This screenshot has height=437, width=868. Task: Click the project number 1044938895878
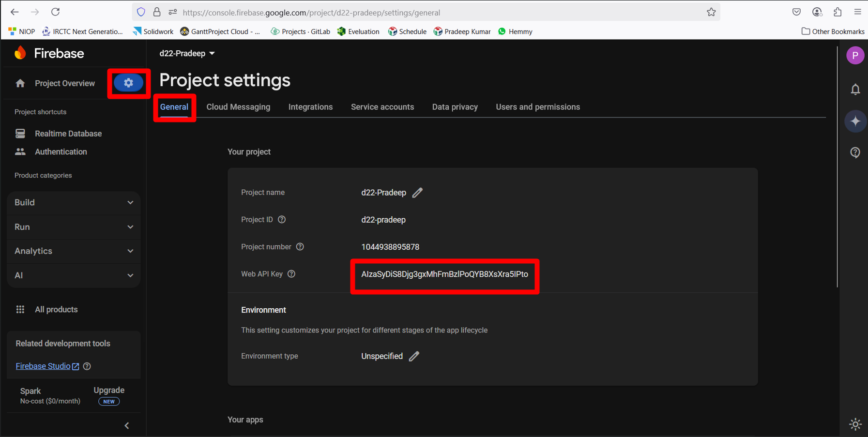pos(390,247)
